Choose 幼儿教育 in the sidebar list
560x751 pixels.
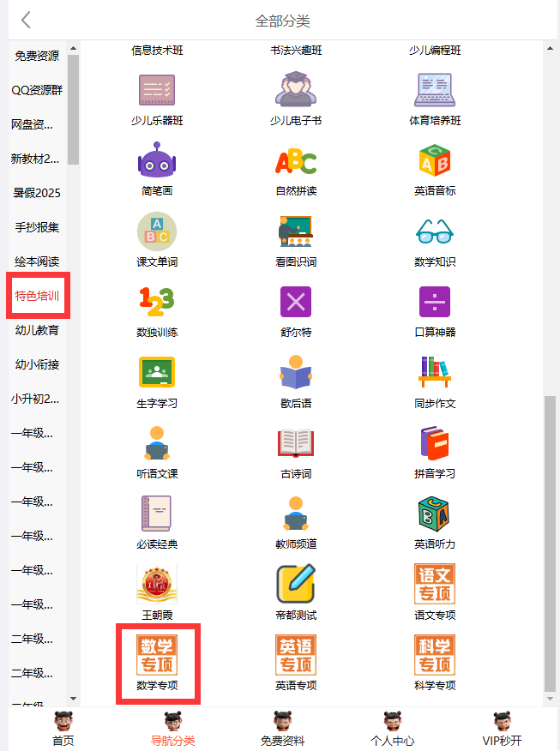(x=37, y=330)
